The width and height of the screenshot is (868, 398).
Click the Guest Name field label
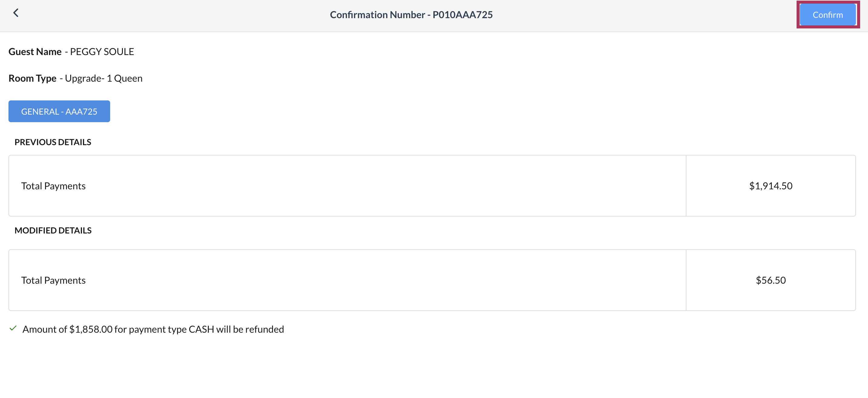click(x=35, y=51)
